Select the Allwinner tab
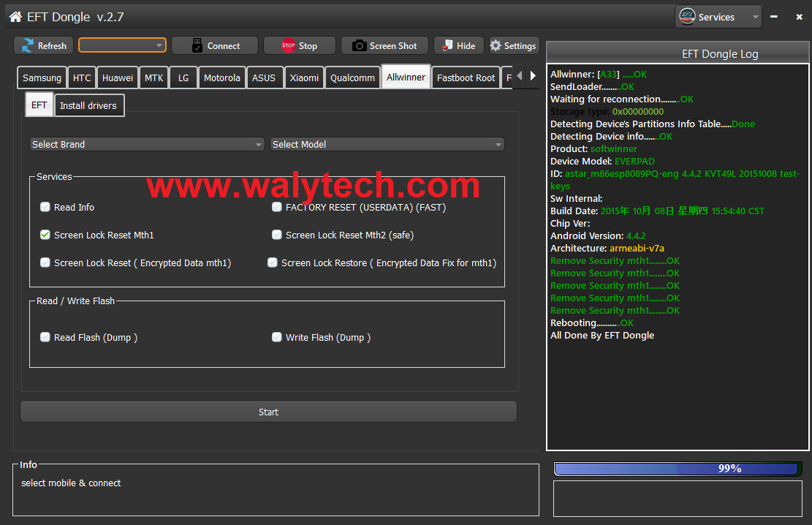 [x=406, y=77]
